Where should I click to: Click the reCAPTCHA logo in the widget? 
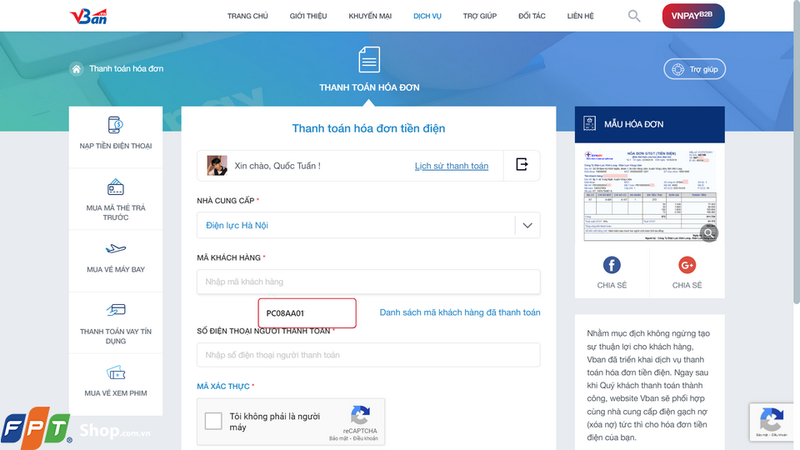point(360,416)
